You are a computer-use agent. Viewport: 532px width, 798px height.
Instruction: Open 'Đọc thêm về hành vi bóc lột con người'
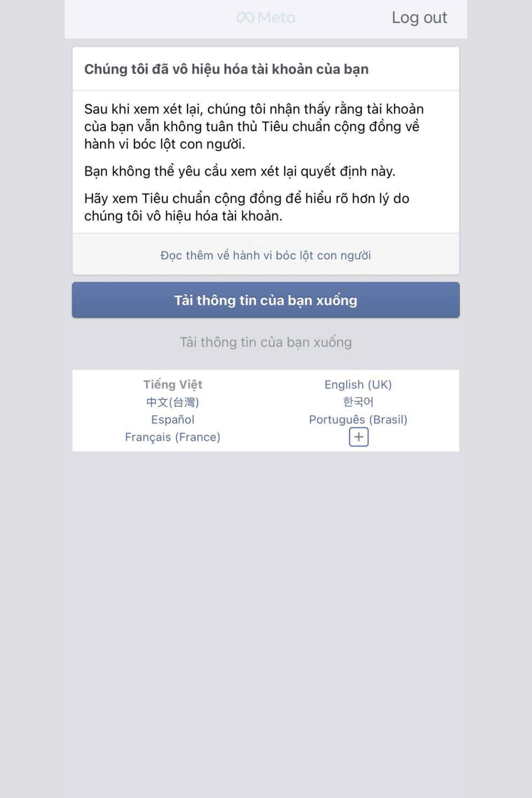coord(266,255)
